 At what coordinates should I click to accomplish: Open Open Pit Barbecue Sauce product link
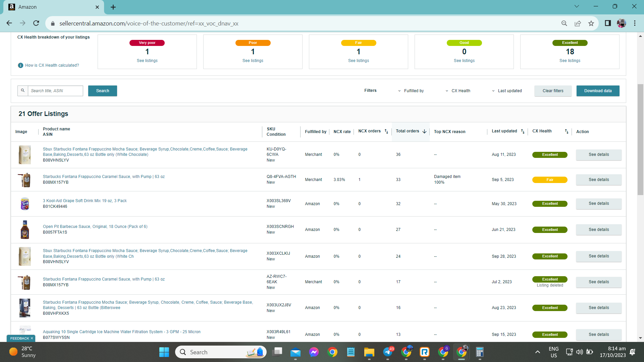point(95,227)
